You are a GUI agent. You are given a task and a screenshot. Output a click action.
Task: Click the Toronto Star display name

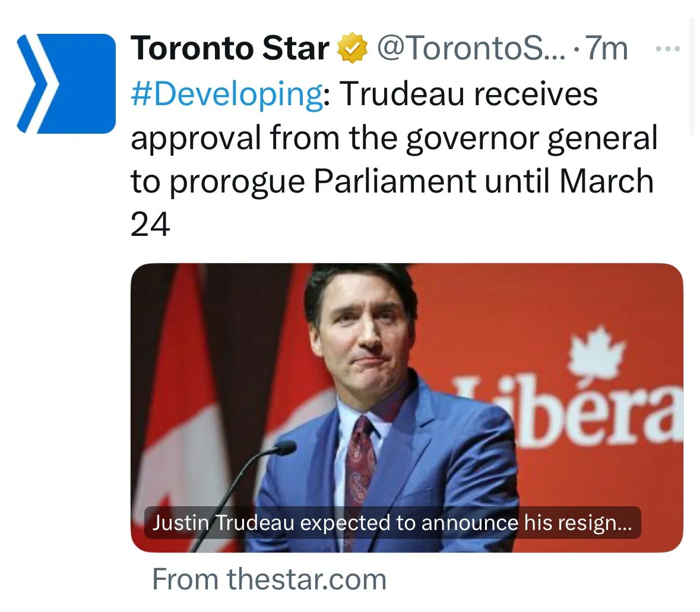pos(230,49)
